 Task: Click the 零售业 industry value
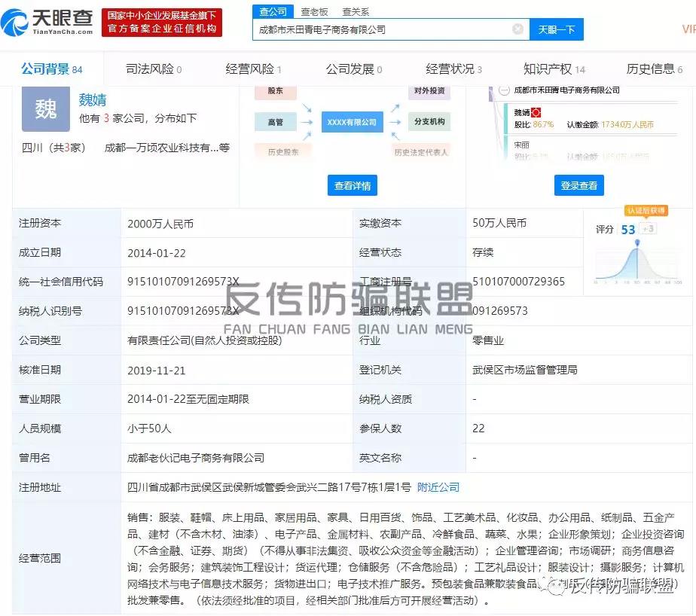488,341
